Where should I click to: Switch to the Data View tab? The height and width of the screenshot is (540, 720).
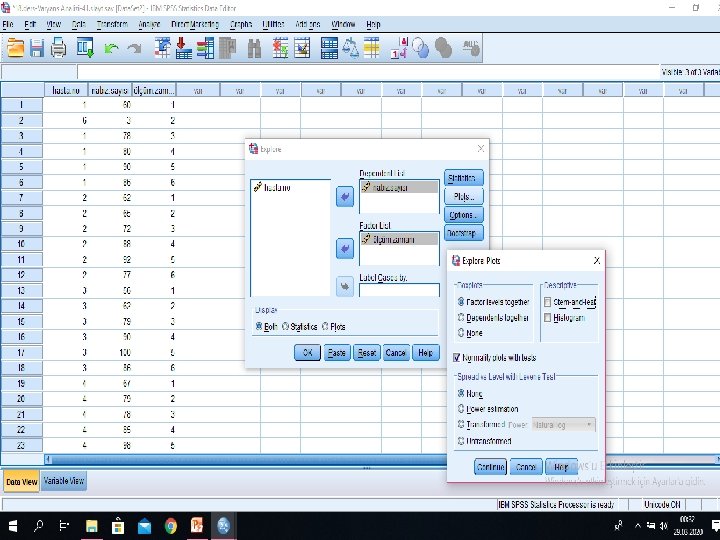22,482
